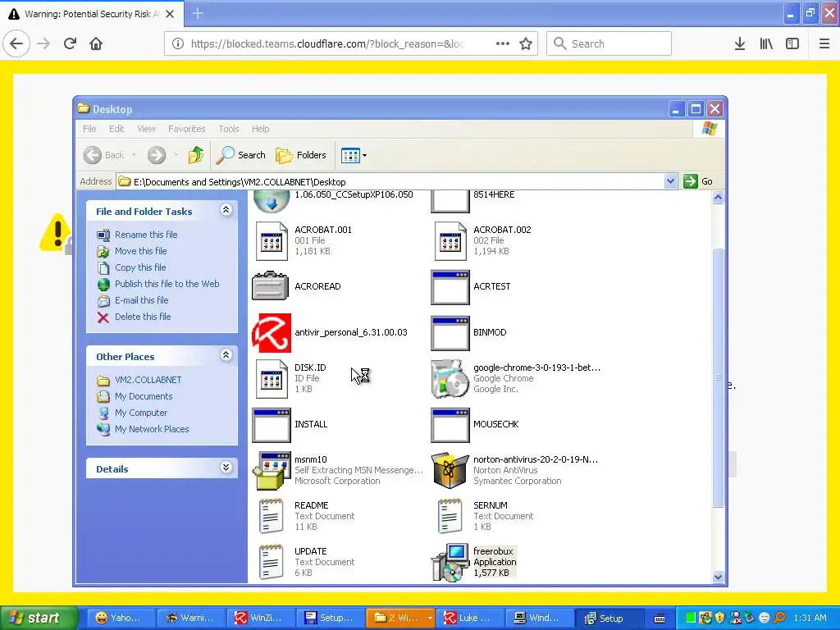This screenshot has height=630, width=840.
Task: Toggle the Firefox sidebar icon
Action: (x=792, y=43)
